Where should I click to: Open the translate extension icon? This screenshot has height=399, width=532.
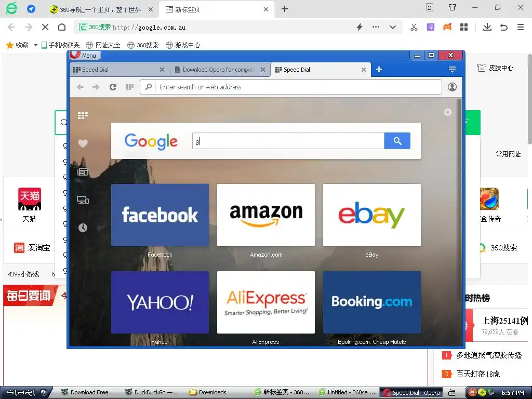coord(431,27)
